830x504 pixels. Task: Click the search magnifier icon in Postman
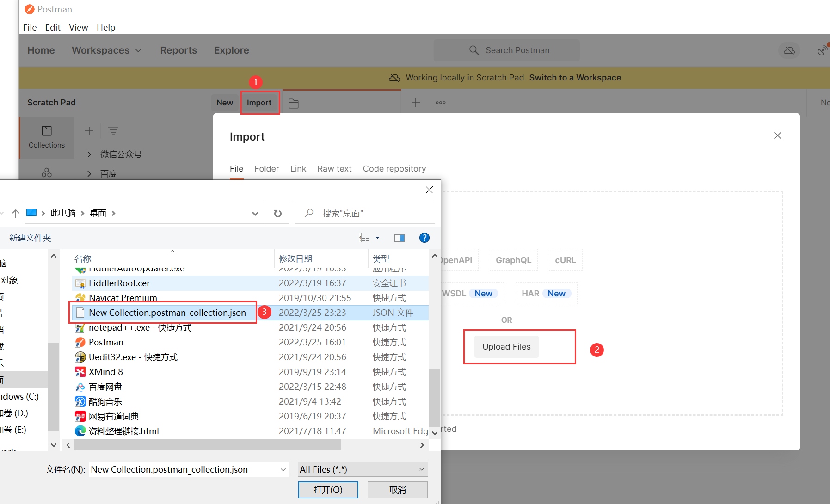pos(474,50)
